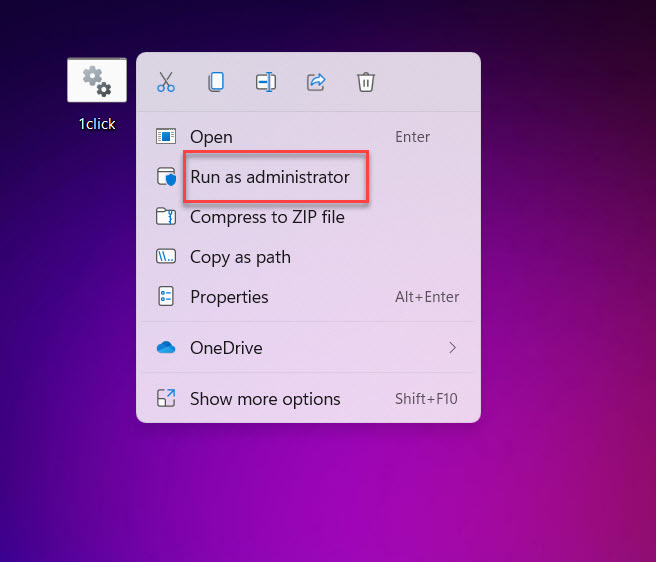Click the Properties list icon
Screen dimensions: 656x562
[x=166, y=297]
